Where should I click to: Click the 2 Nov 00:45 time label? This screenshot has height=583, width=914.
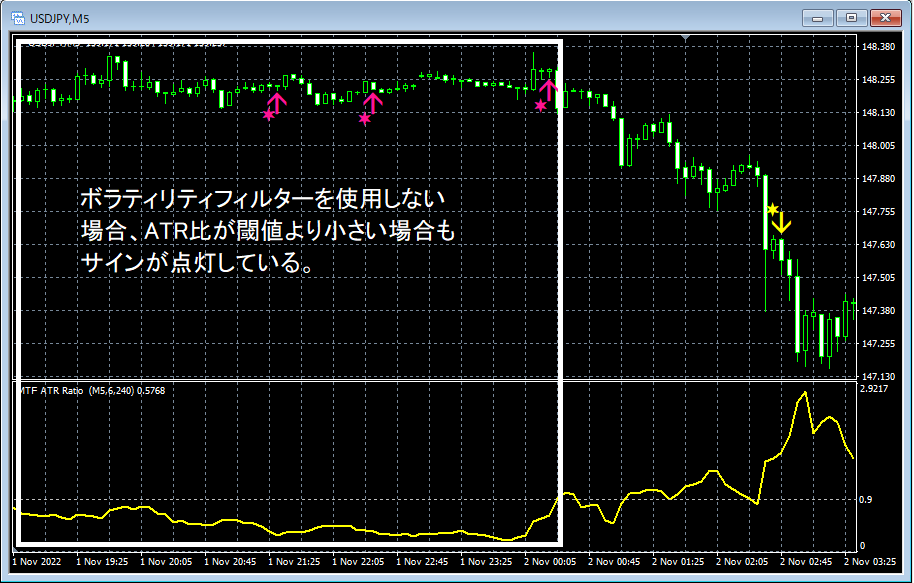tap(614, 561)
